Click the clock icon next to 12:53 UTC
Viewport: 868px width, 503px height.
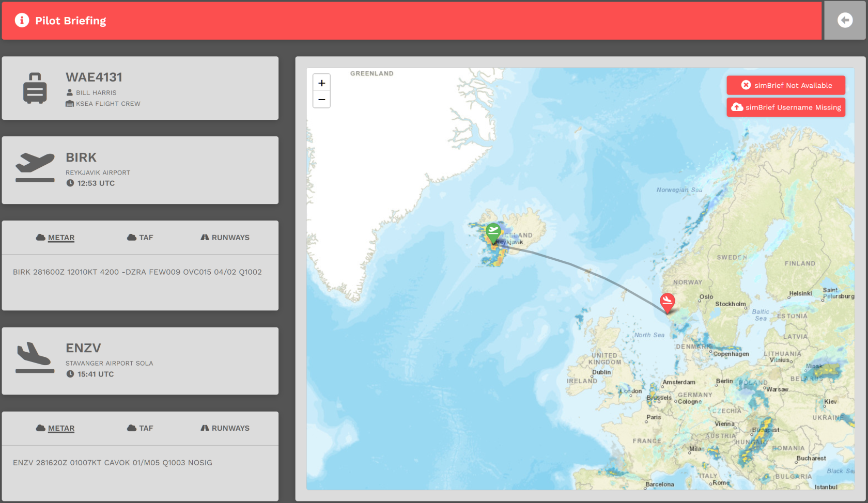pyautogui.click(x=70, y=183)
